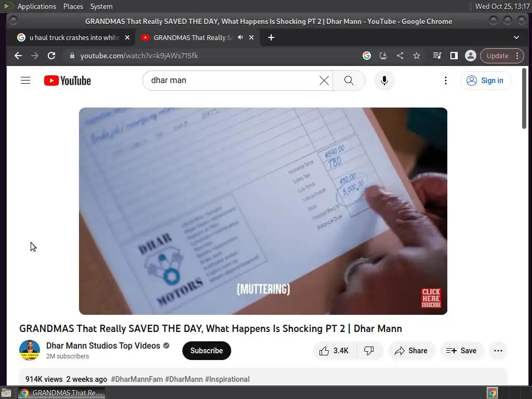
Task: Like the video (3.4K)
Action: pos(334,351)
